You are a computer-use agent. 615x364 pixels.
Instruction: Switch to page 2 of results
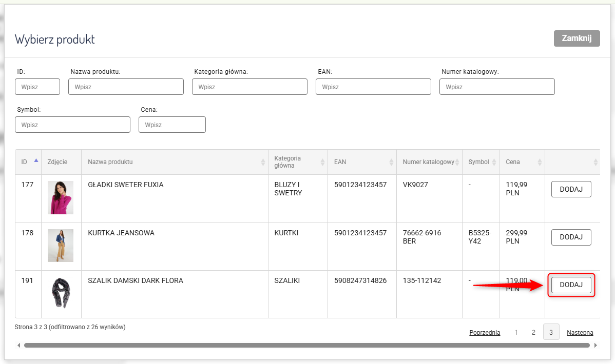(x=533, y=333)
